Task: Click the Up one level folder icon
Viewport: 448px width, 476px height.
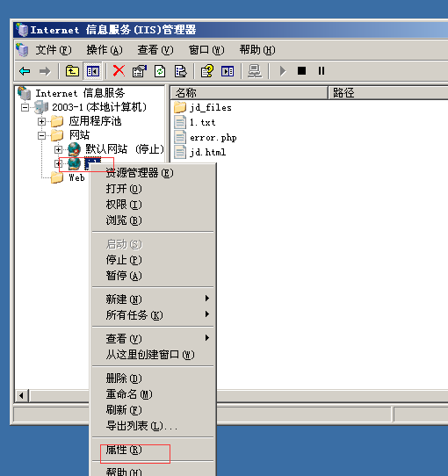Action: 72,71
